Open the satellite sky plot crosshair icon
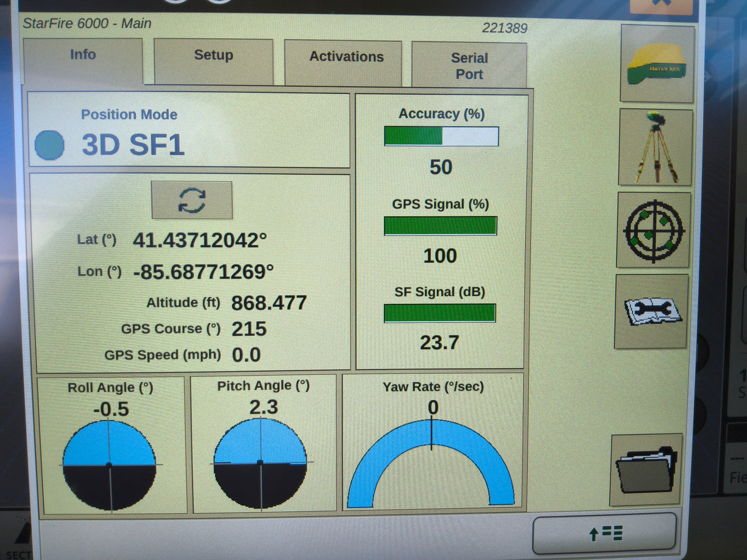747x560 pixels. (653, 230)
